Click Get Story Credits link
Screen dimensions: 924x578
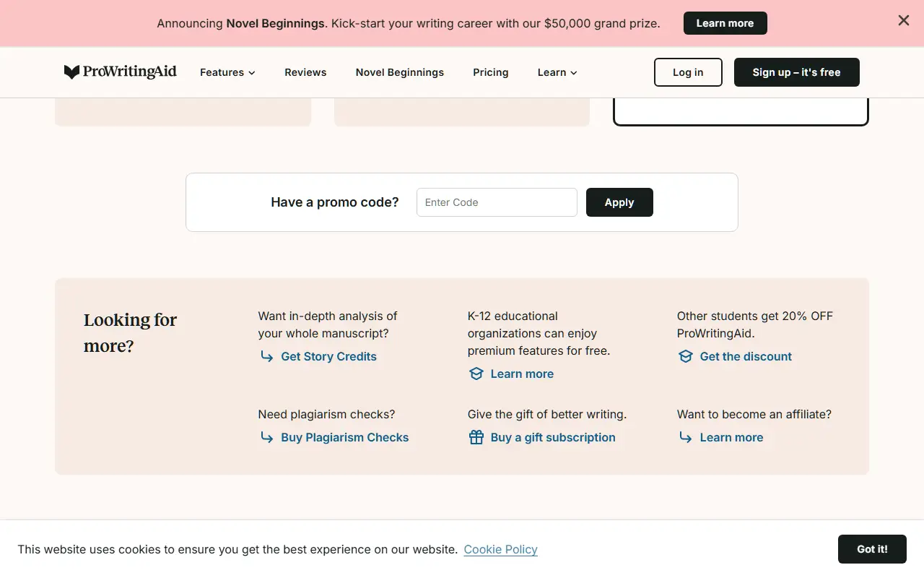pos(328,356)
